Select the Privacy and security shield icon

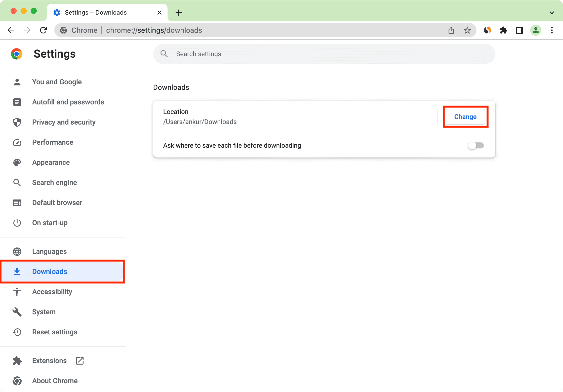[17, 122]
